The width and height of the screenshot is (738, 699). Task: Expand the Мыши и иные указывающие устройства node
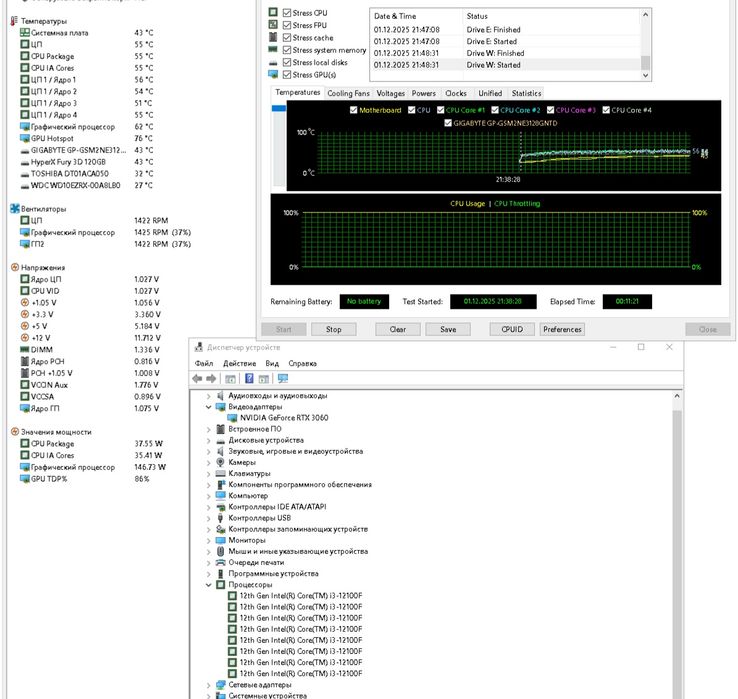click(209, 552)
